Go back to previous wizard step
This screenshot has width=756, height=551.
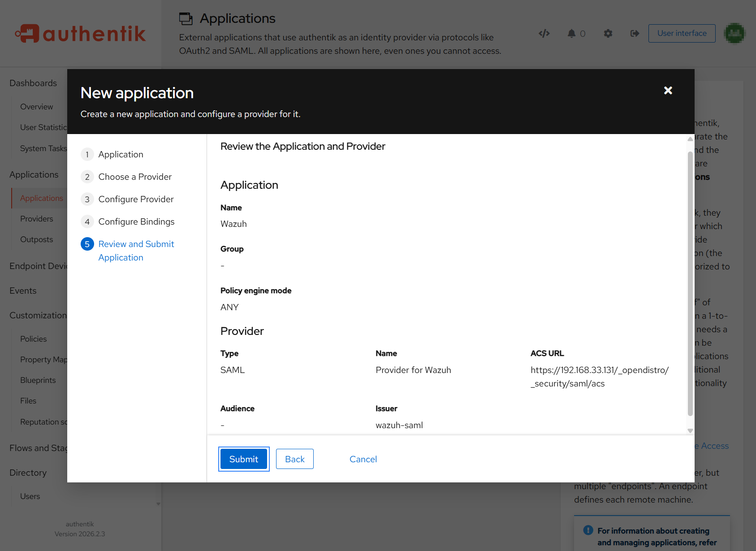(294, 459)
